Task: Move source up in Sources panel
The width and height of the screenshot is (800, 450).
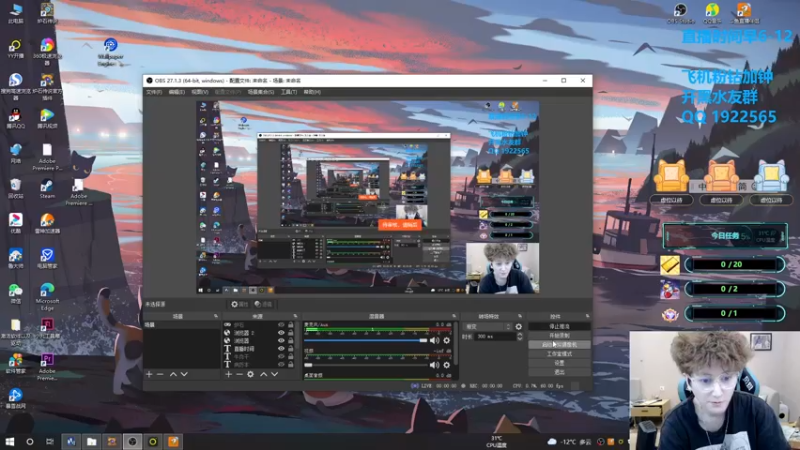Action: point(263,374)
